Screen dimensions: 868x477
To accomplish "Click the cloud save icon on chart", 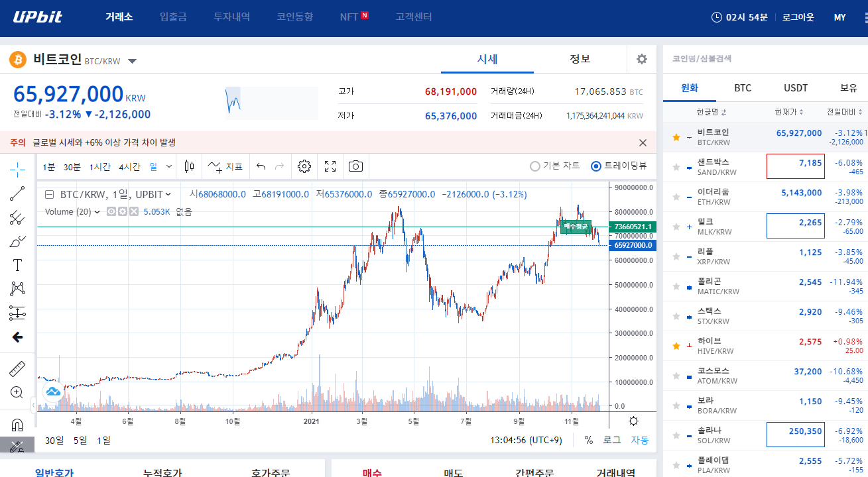I will tap(52, 392).
